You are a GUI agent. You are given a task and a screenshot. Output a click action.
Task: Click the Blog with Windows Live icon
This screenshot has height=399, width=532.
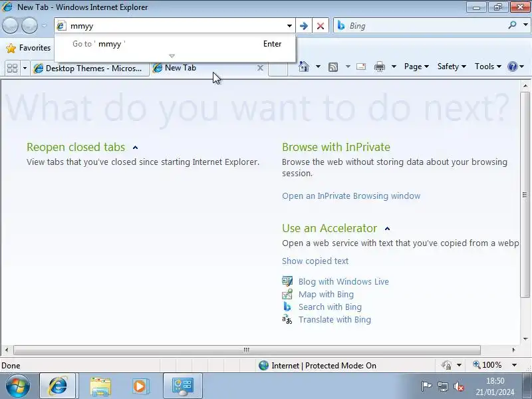pyautogui.click(x=287, y=281)
